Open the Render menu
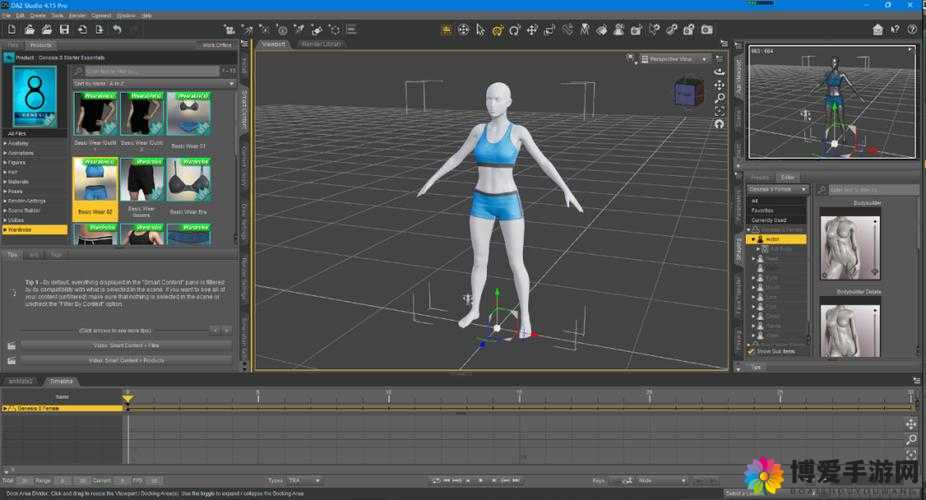926x500 pixels. 77,15
